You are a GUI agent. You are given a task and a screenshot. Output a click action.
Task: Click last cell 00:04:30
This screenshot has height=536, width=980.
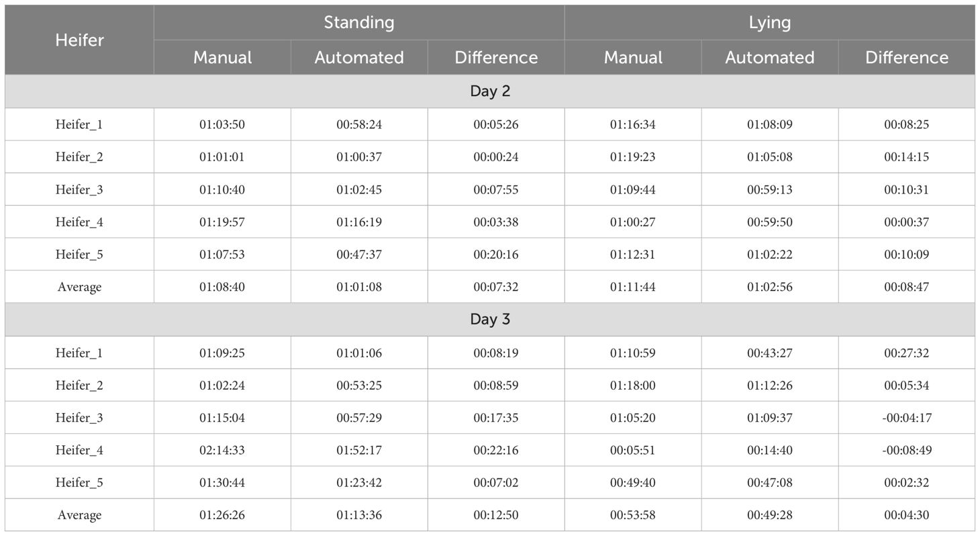(907, 515)
